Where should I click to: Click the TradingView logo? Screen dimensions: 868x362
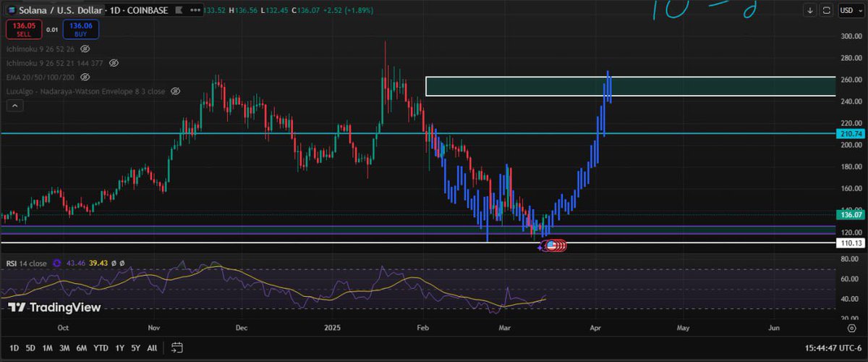[x=54, y=307]
